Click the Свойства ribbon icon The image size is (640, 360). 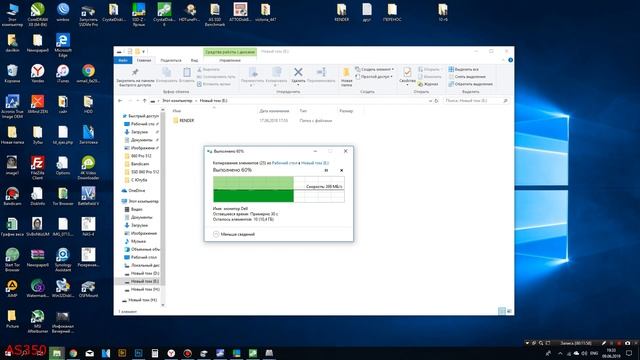(407, 76)
